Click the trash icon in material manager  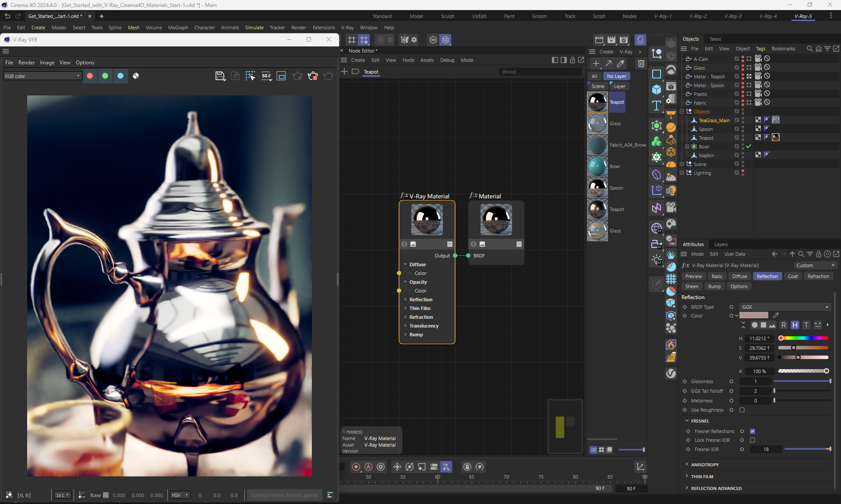coord(641,64)
